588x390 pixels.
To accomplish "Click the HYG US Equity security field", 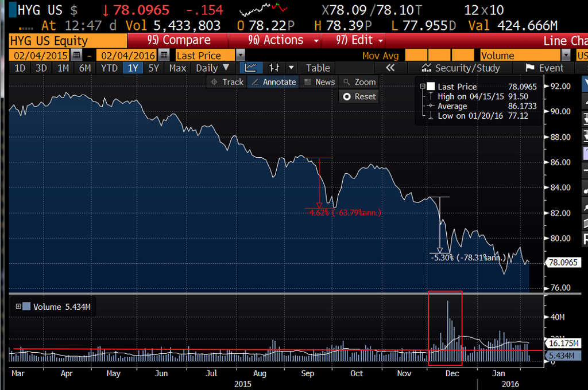I will click(68, 41).
